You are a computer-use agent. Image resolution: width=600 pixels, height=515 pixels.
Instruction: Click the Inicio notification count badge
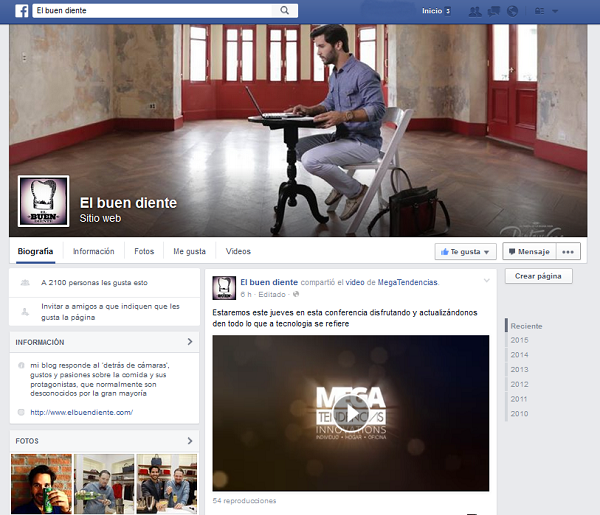[x=447, y=11]
